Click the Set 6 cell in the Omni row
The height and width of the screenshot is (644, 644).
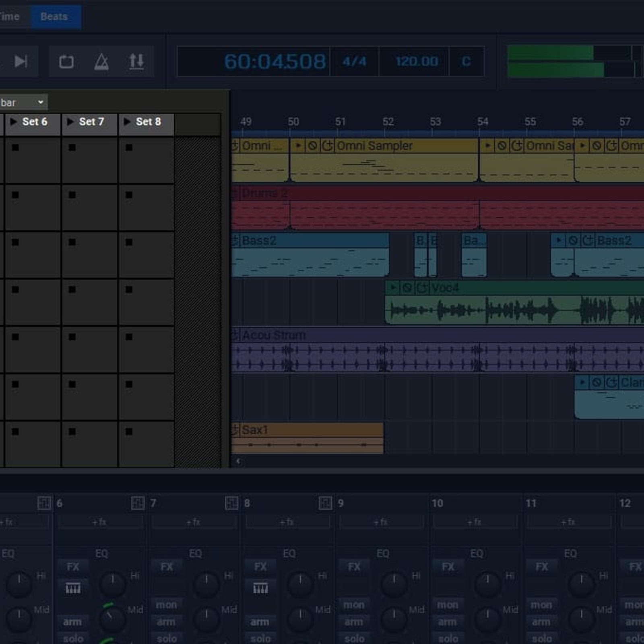point(32,160)
